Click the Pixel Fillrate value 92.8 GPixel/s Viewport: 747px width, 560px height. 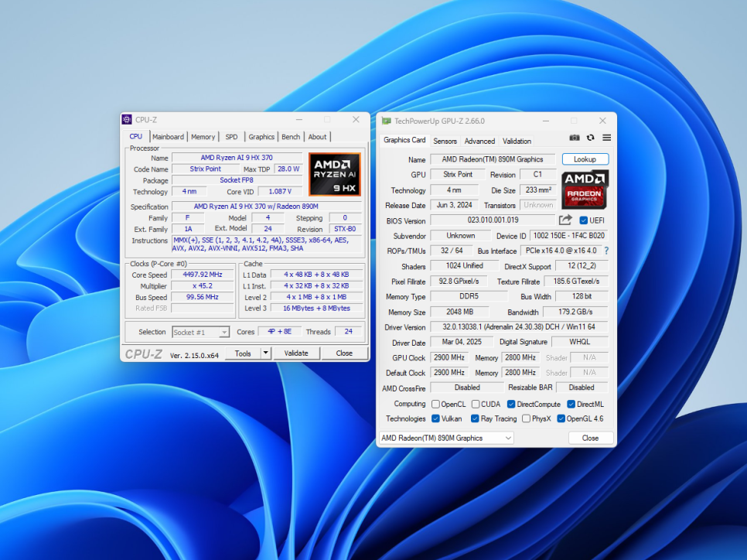(x=459, y=282)
